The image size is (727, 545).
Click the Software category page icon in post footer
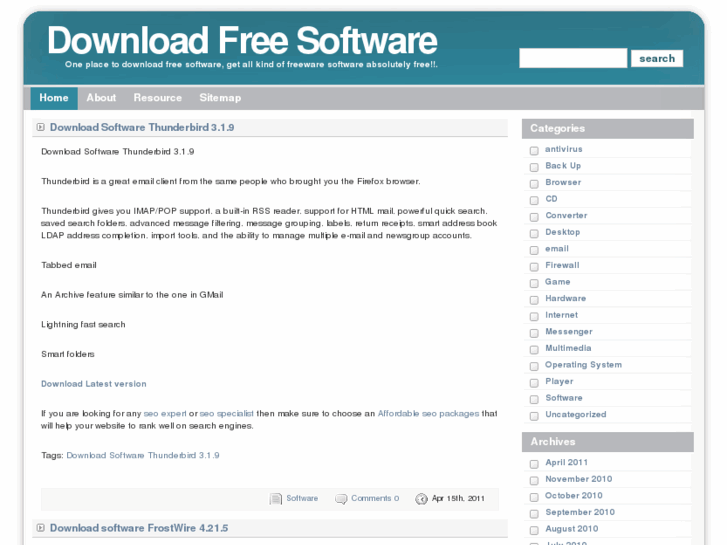(x=276, y=499)
